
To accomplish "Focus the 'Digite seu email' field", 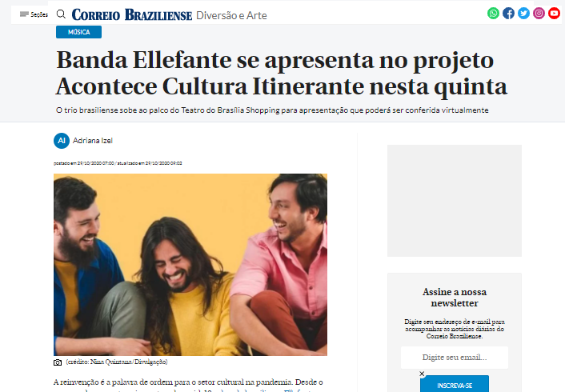I will 455,358.
